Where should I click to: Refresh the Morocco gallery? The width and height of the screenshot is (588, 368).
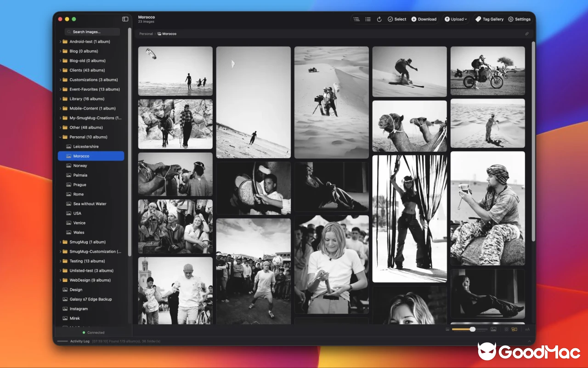[x=379, y=19]
